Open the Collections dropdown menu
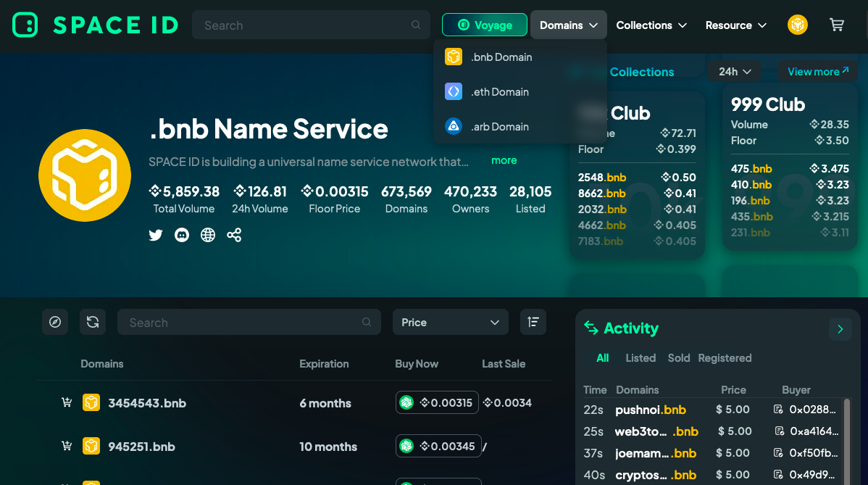 [x=651, y=25]
